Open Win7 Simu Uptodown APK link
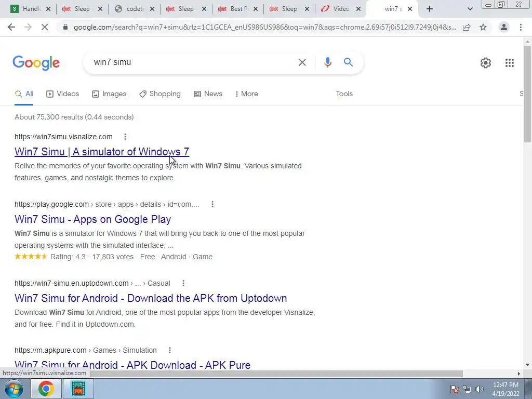532x399 pixels. pos(151,298)
